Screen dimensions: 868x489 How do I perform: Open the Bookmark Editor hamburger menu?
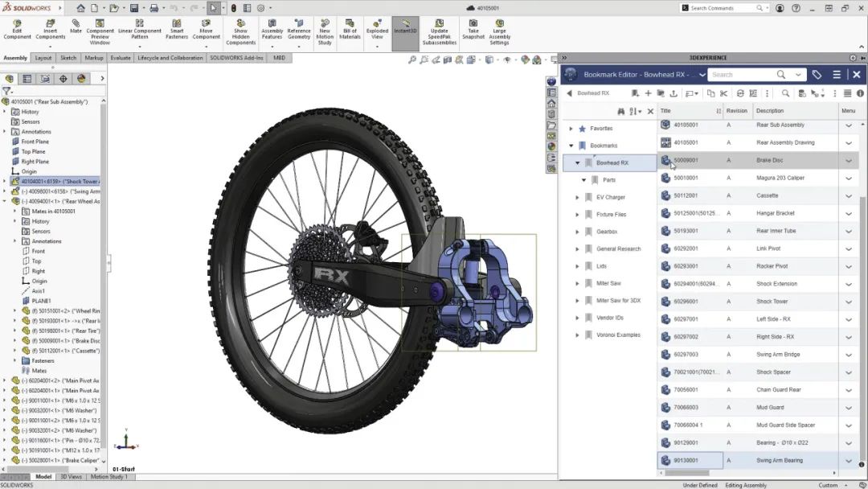point(837,74)
